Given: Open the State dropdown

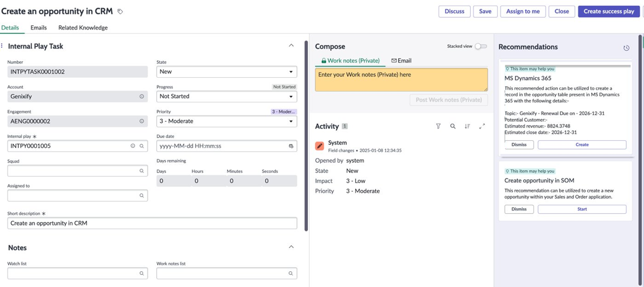Looking at the screenshot, I should (227, 72).
